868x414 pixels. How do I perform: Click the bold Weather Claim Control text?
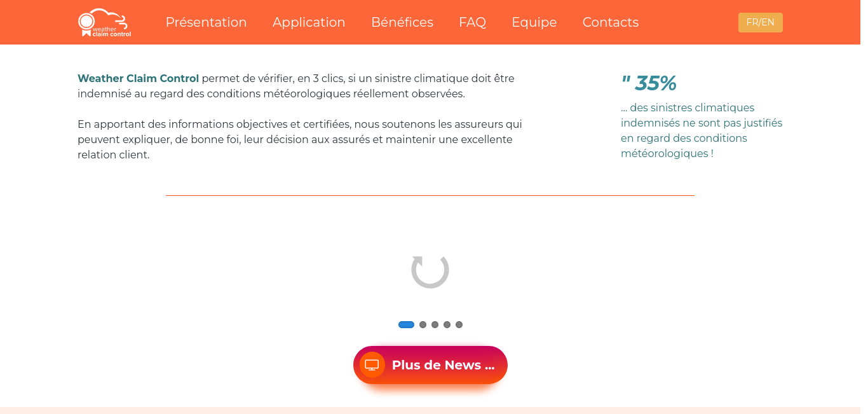tap(139, 78)
